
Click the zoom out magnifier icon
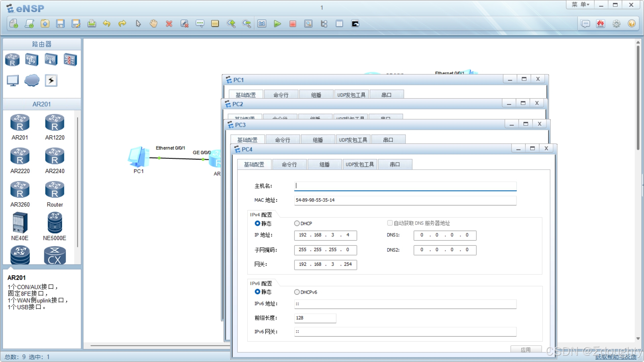[247, 23]
